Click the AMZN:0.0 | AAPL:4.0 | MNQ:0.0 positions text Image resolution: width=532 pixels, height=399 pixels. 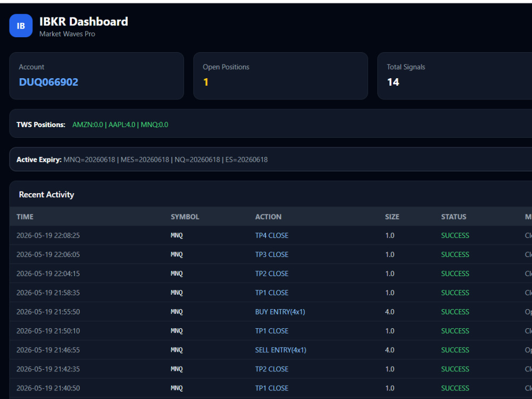(x=120, y=124)
